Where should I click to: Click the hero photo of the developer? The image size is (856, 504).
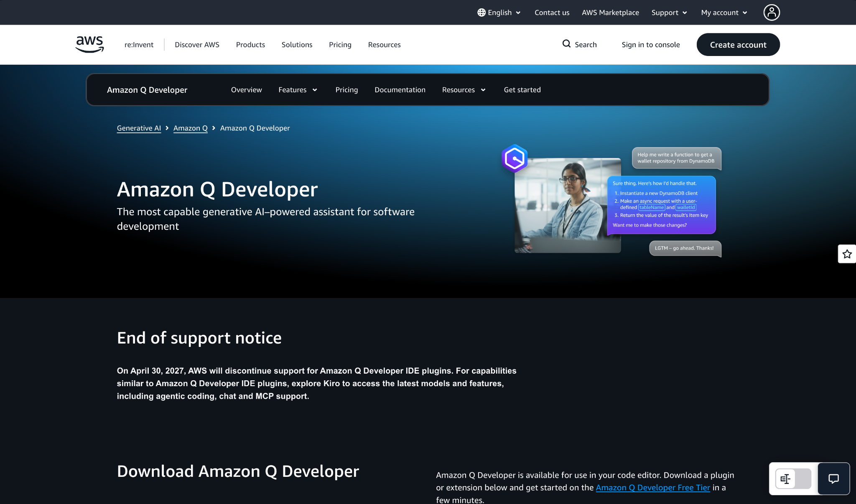point(568,205)
